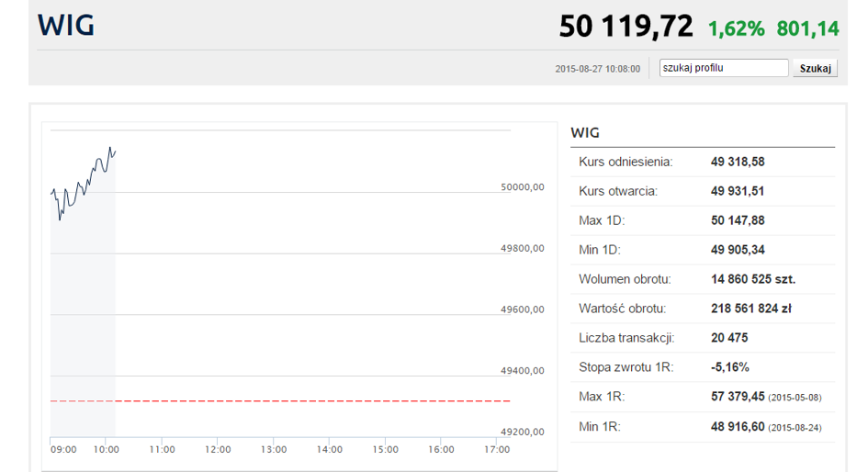868x472 pixels.
Task: Click the 'szukaj profilu' search field
Action: click(723, 68)
